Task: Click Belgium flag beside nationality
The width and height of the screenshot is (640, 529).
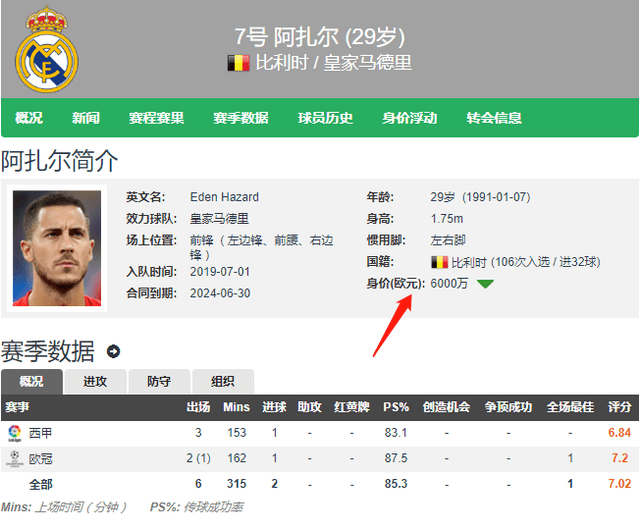Action: coord(439,262)
